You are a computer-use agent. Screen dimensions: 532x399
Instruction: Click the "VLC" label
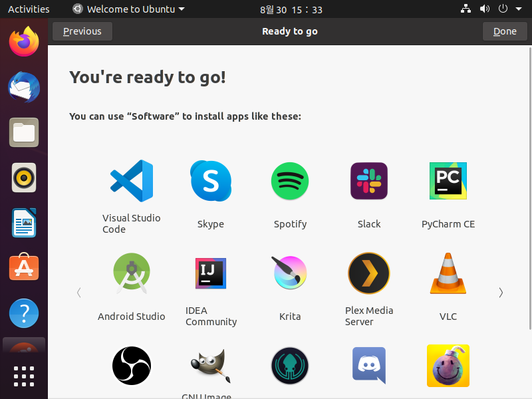448,317
